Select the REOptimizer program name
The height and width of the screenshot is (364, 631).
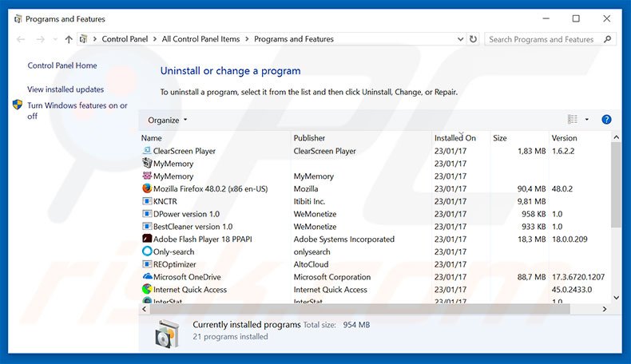click(175, 264)
